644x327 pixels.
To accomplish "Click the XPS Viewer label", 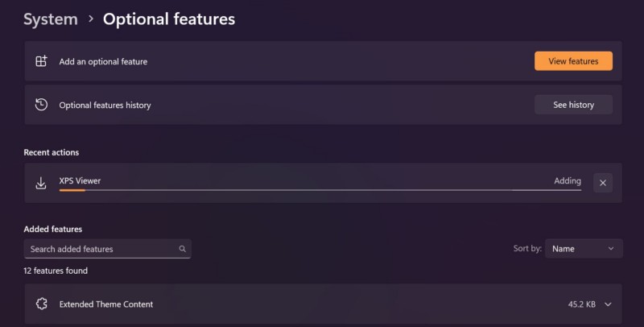I will click(80, 180).
